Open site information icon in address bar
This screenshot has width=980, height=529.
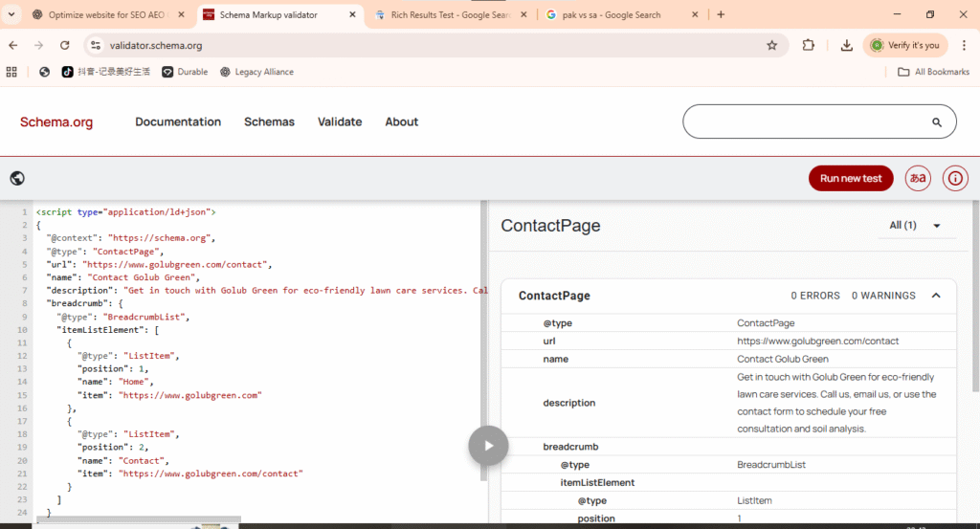coord(96,45)
